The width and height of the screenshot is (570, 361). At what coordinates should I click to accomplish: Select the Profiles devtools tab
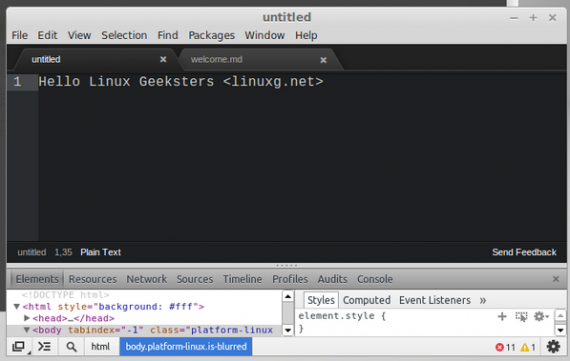tap(290, 279)
